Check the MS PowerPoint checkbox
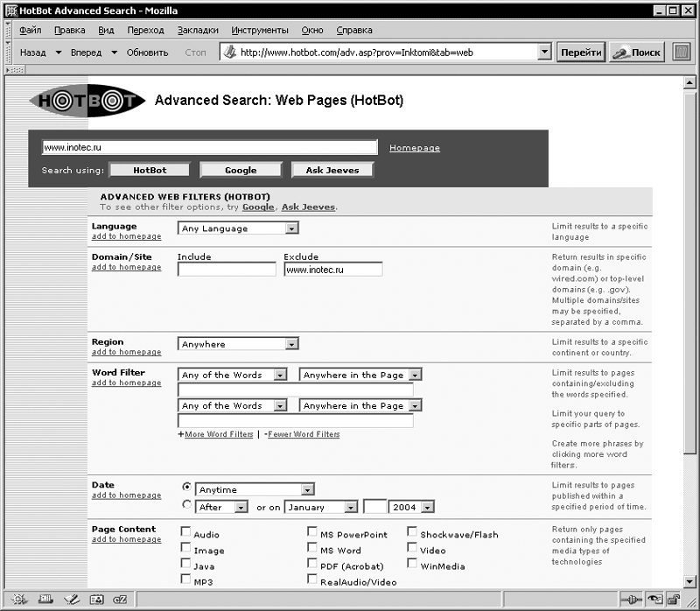 pyautogui.click(x=312, y=531)
